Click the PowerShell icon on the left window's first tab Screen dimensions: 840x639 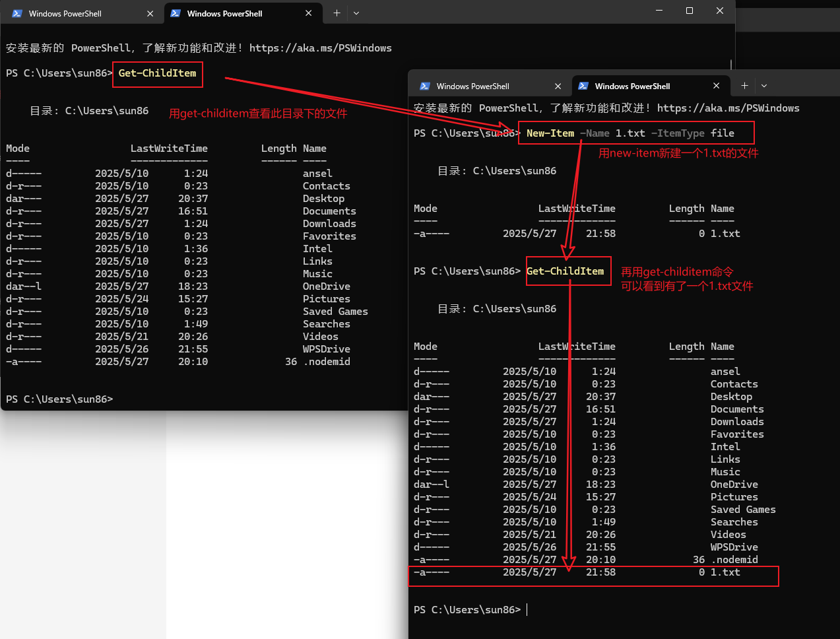[x=16, y=13]
